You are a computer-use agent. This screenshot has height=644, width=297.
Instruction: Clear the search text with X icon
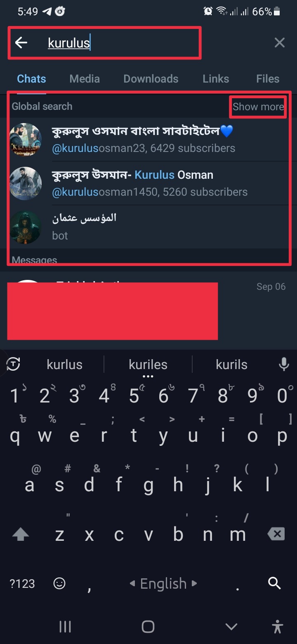tap(280, 43)
